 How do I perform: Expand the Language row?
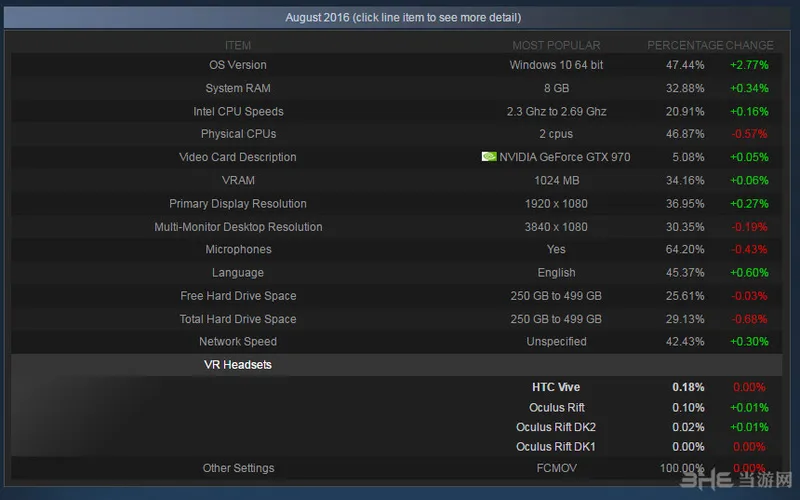click(x=396, y=272)
